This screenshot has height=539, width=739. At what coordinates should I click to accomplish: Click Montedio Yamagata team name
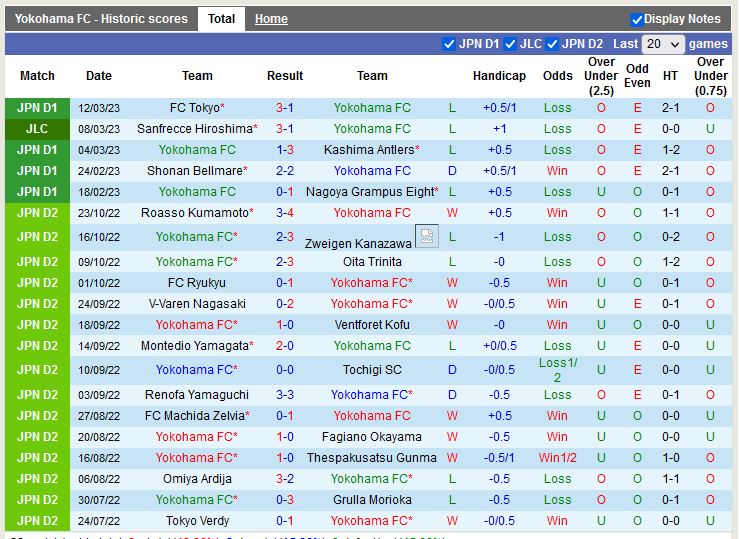click(x=197, y=346)
